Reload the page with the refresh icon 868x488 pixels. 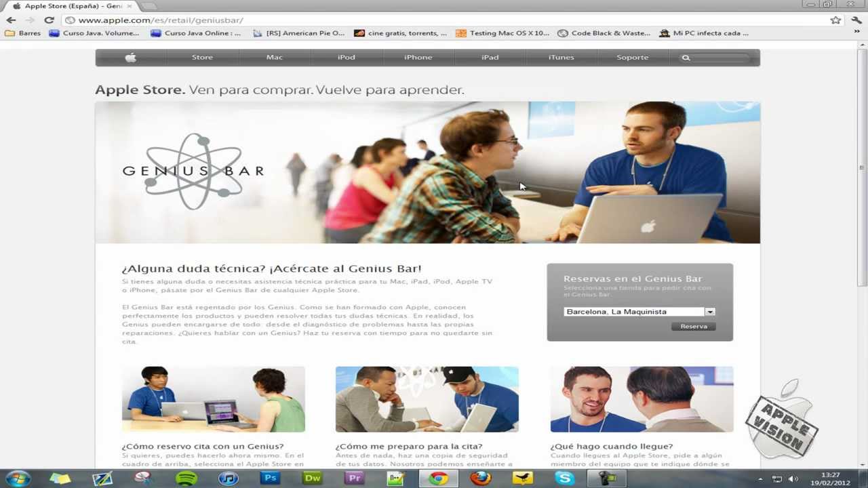(49, 20)
